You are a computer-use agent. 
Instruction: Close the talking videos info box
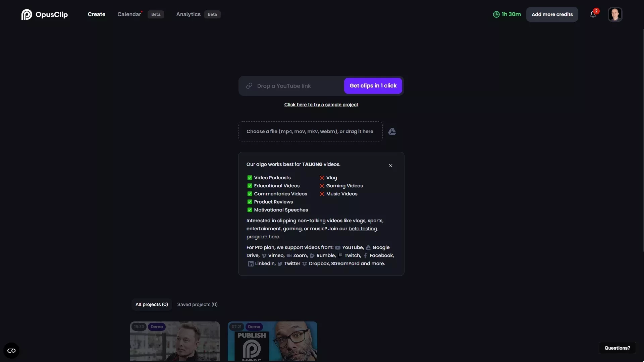pyautogui.click(x=391, y=166)
